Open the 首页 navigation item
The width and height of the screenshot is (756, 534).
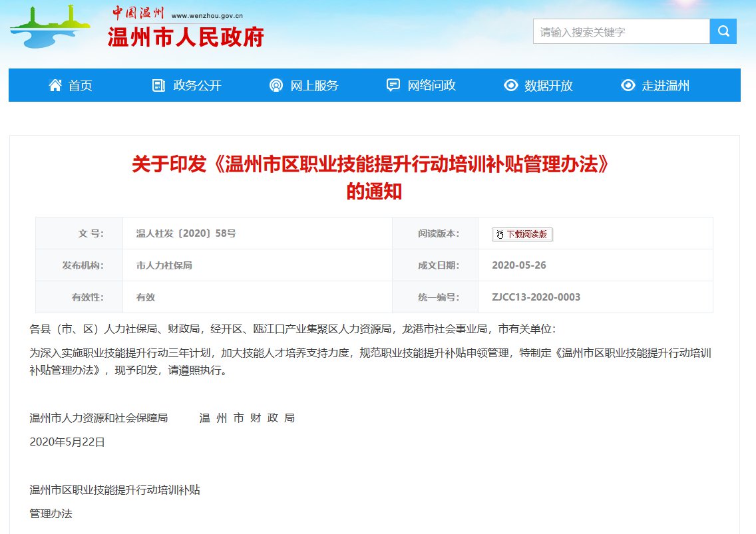[80, 85]
